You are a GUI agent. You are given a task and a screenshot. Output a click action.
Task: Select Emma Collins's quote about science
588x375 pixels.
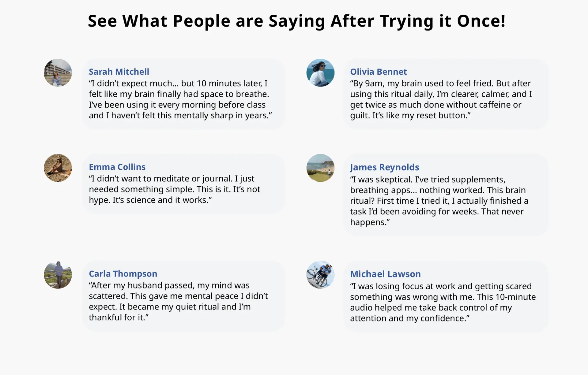(175, 189)
